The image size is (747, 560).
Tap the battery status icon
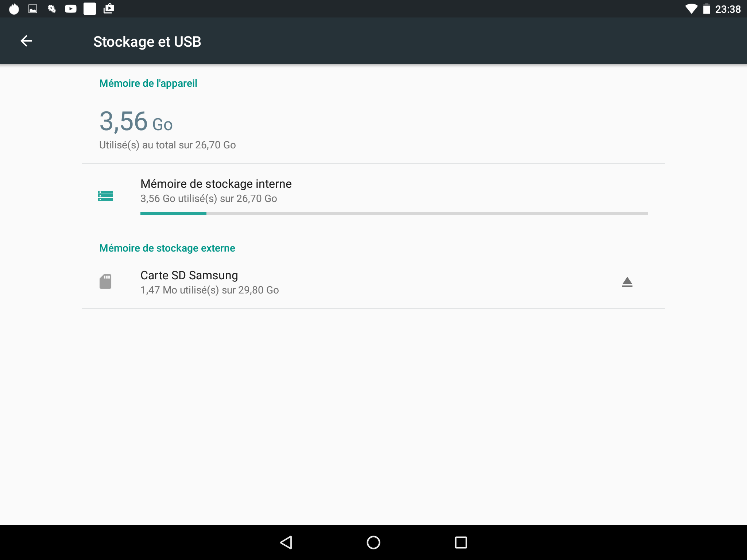pos(707,9)
